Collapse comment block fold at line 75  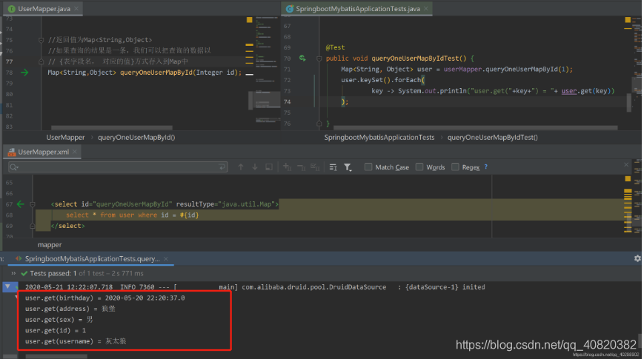(41, 40)
